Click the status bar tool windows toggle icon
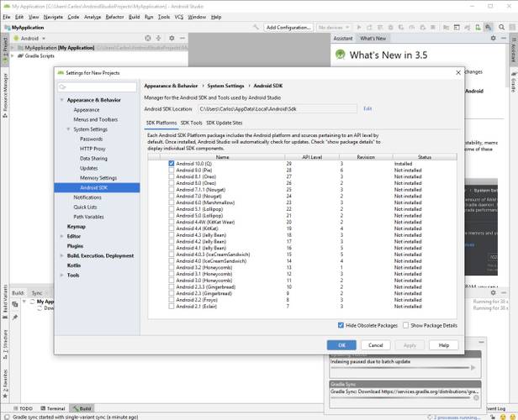 coord(6,417)
